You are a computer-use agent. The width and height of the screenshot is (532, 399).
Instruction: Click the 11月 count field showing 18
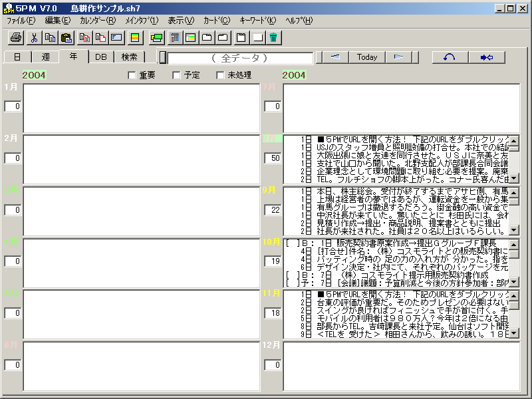273,313
